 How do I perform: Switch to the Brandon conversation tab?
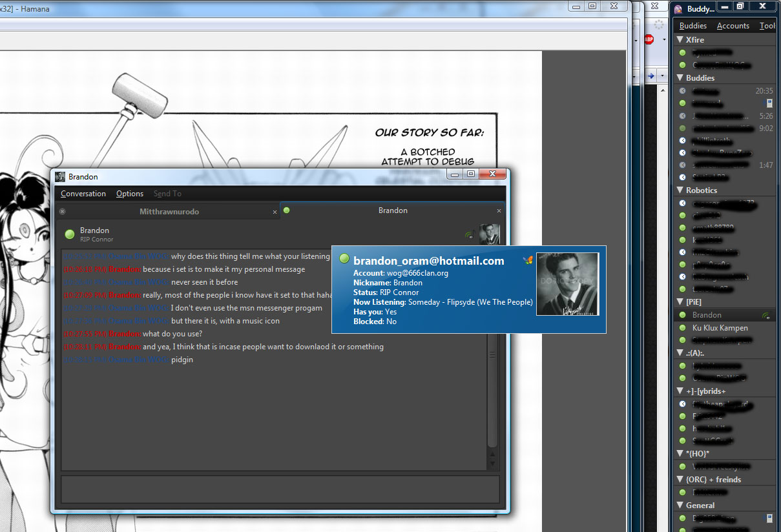click(393, 210)
